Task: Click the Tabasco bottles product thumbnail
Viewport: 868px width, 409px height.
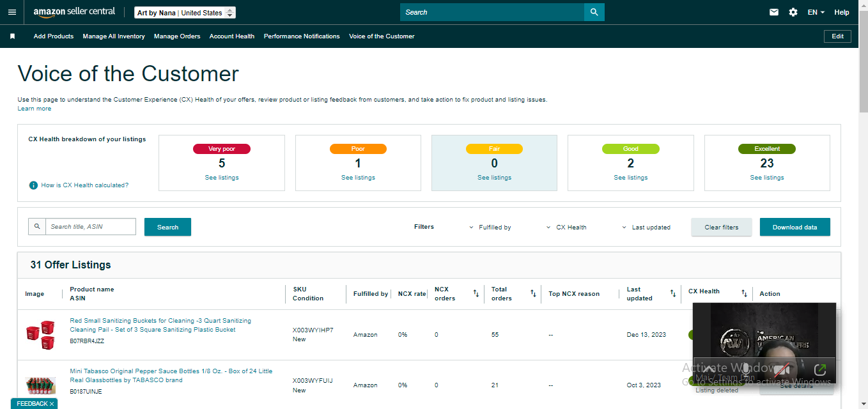Action: (x=41, y=385)
